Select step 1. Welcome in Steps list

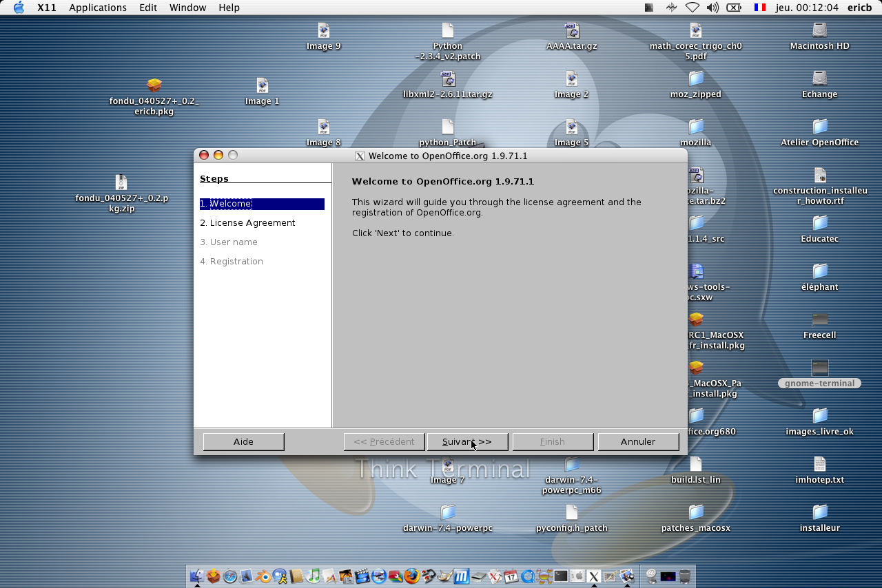coord(262,204)
